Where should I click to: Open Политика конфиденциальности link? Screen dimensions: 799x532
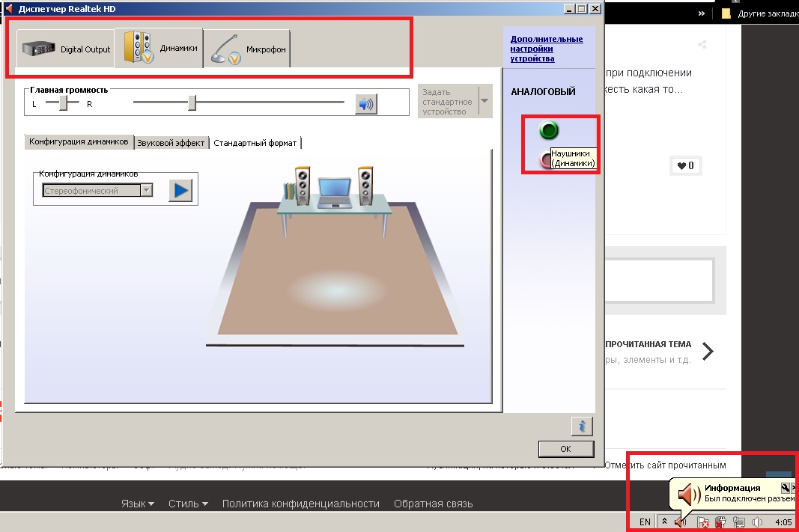coord(300,504)
